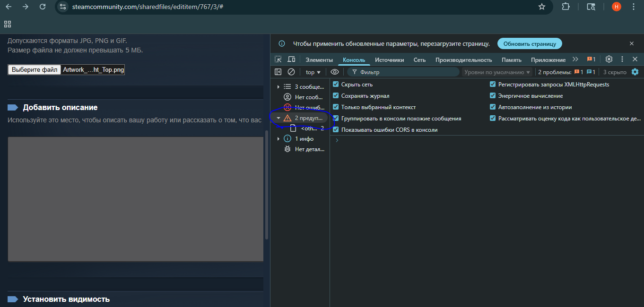Open the 'Приложение' tab

[548, 60]
